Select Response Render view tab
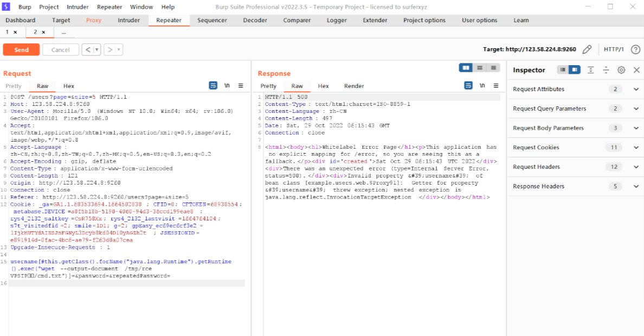The image size is (644, 336). tap(354, 86)
